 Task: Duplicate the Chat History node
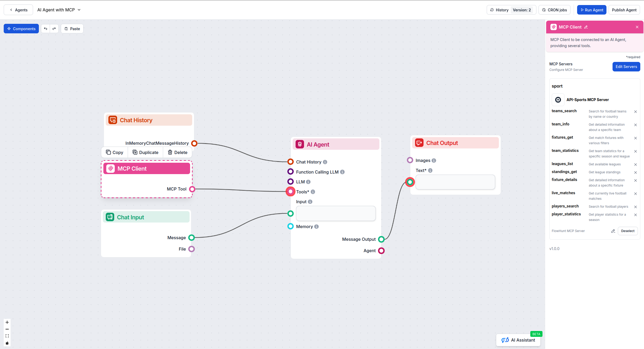[x=145, y=152]
